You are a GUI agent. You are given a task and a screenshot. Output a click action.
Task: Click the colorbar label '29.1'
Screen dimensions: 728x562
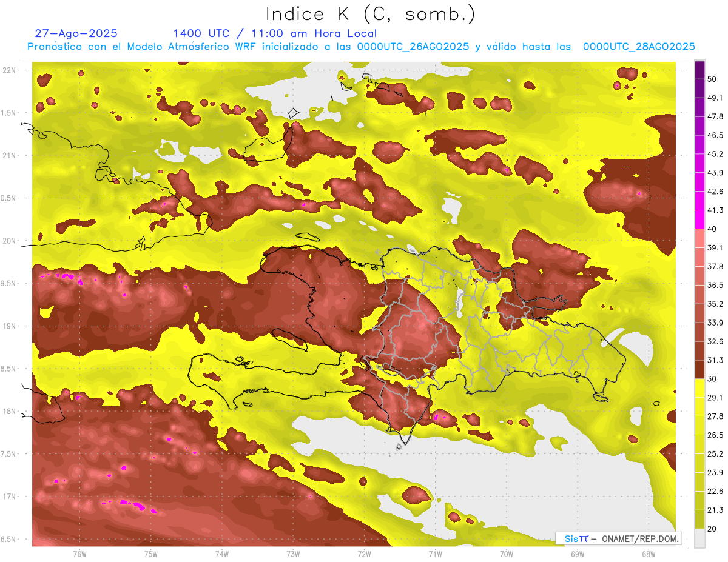pyautogui.click(x=715, y=398)
